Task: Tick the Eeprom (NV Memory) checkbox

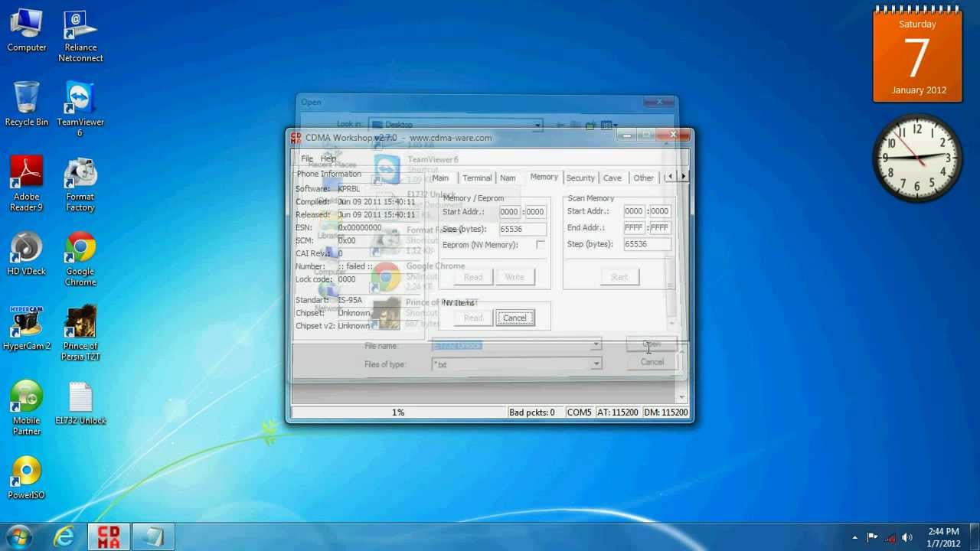Action: click(x=541, y=245)
